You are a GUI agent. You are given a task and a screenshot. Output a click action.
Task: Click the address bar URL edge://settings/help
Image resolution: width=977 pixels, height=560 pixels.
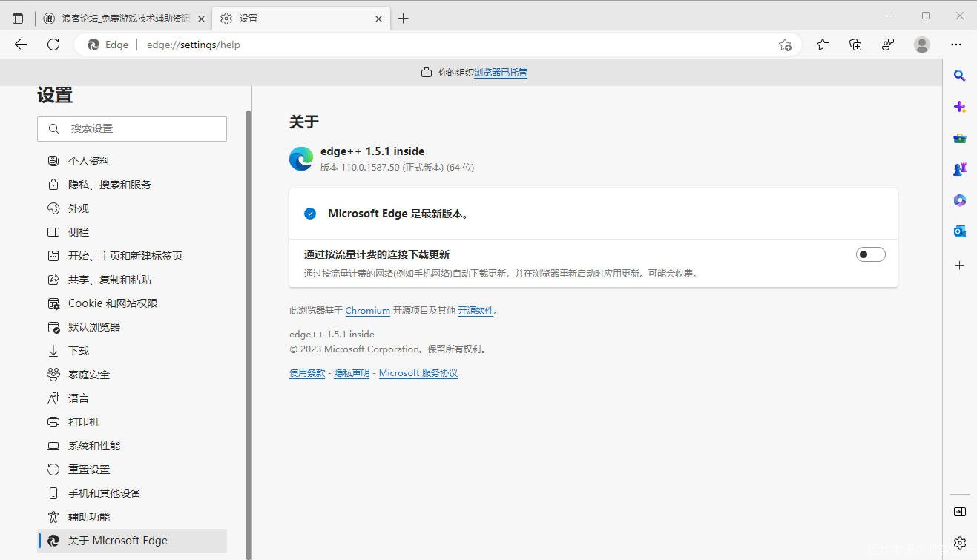(194, 45)
